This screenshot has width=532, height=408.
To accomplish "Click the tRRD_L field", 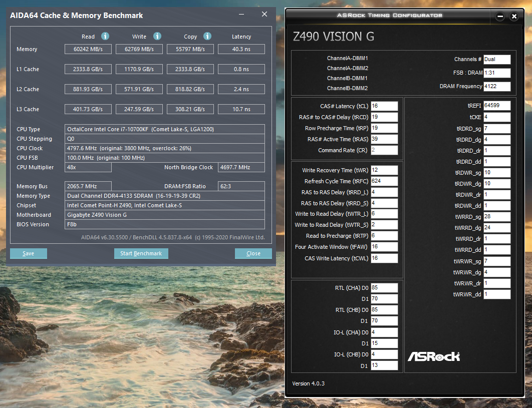I will point(384,192).
